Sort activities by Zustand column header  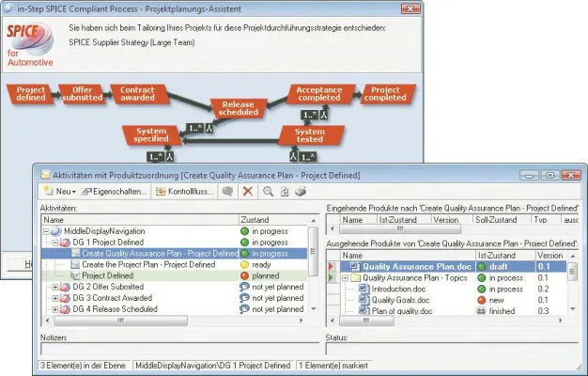[273, 220]
